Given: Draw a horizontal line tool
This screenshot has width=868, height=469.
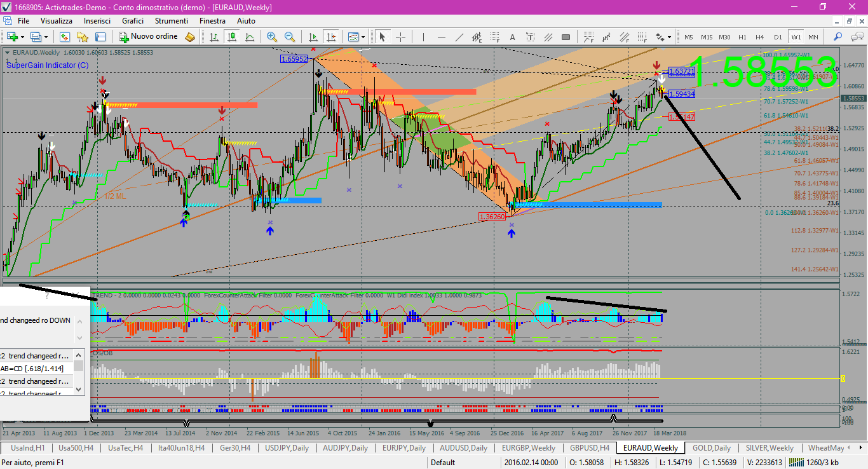Looking at the screenshot, I should 441,37.
